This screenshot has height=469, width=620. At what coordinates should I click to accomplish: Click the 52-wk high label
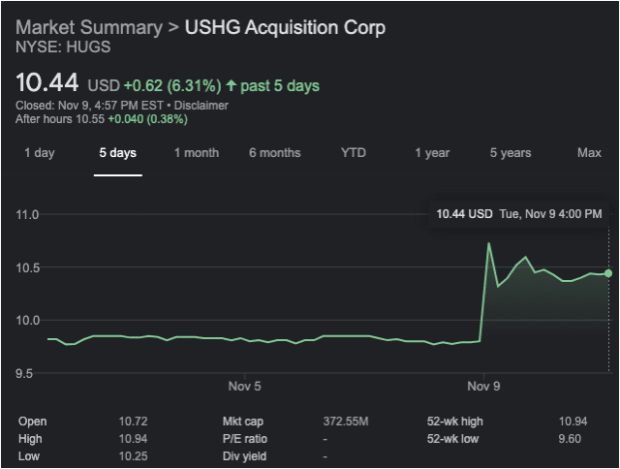pos(455,421)
